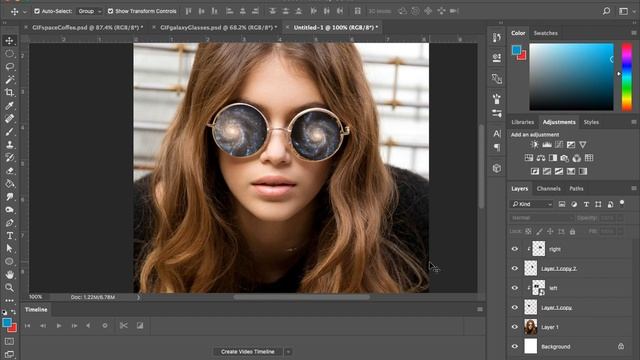
Task: Toggle the layer filter on/off switch
Action: pyautogui.click(x=622, y=203)
